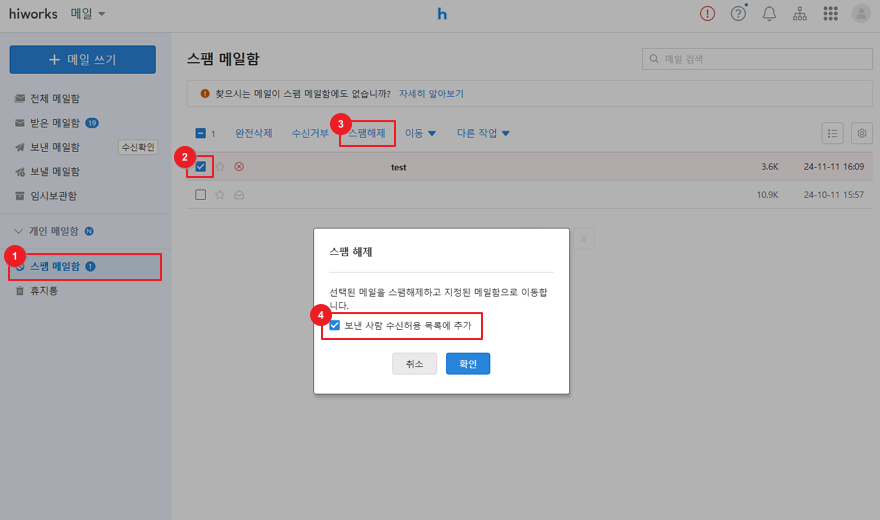Check the second email's checkbox

click(x=201, y=195)
